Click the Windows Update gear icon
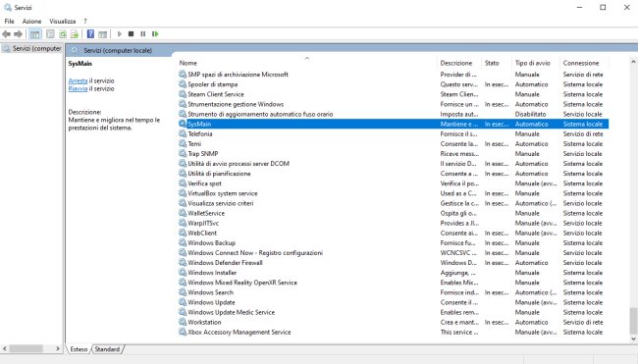Image resolution: width=638 pixels, height=364 pixels. tap(183, 302)
